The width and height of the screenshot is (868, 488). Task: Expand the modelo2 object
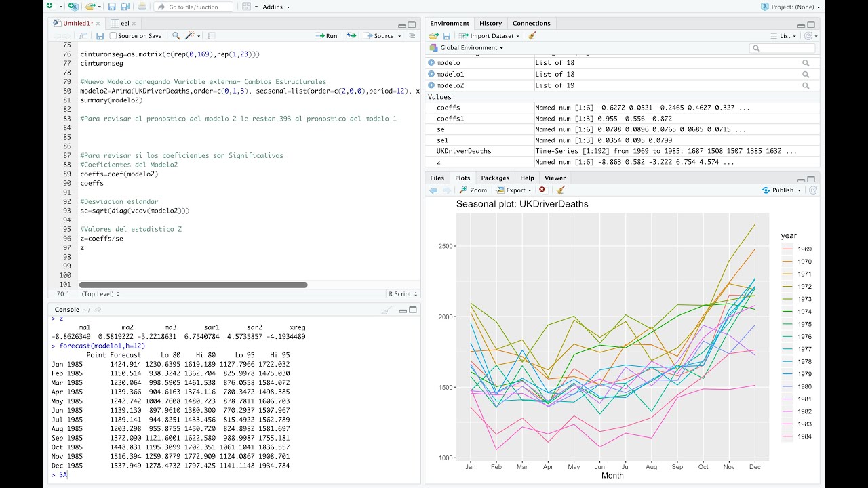click(431, 85)
